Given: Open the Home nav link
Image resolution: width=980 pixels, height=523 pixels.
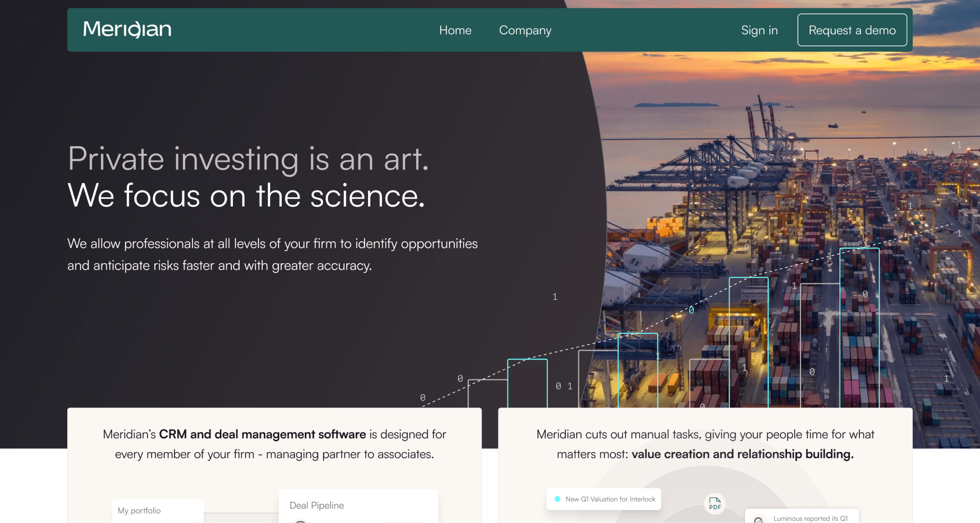Looking at the screenshot, I should tap(455, 30).
